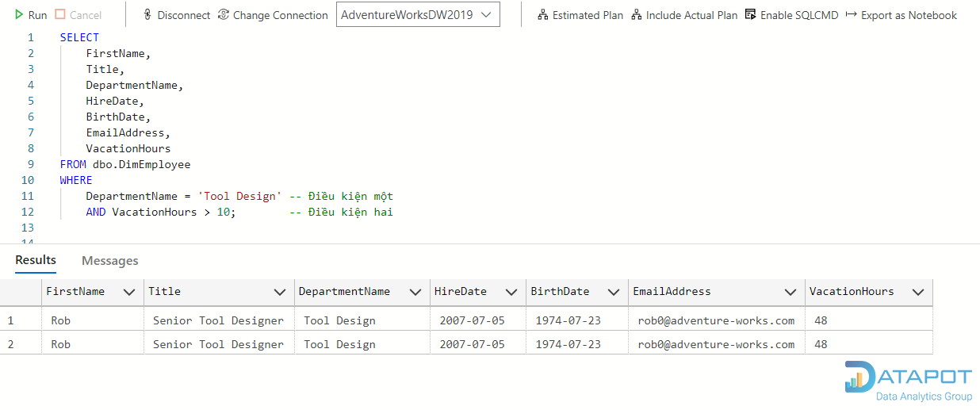Click the VacationHours value 48 in row 2
This screenshot has height=410, width=980.
[x=869, y=344]
